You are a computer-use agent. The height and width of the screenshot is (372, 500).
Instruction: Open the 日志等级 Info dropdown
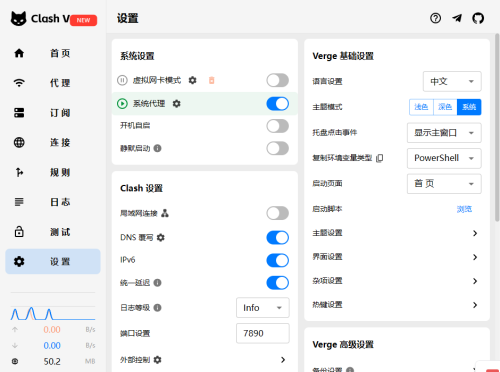tap(263, 308)
